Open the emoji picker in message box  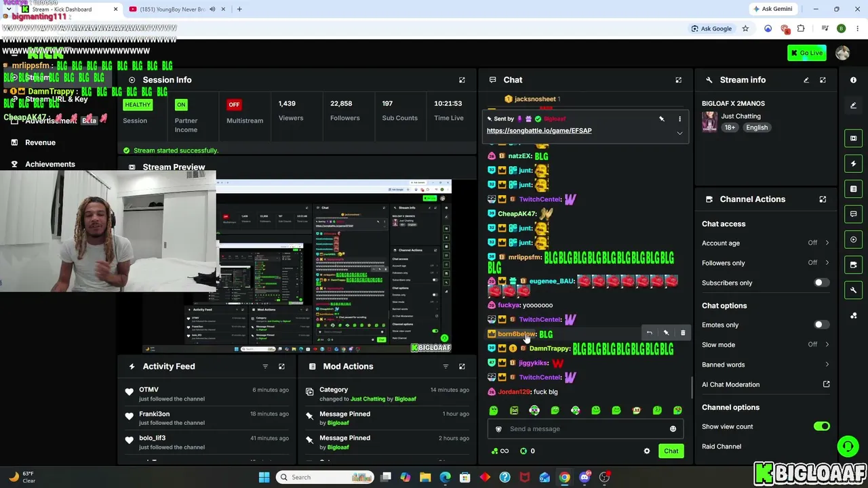pos(673,429)
